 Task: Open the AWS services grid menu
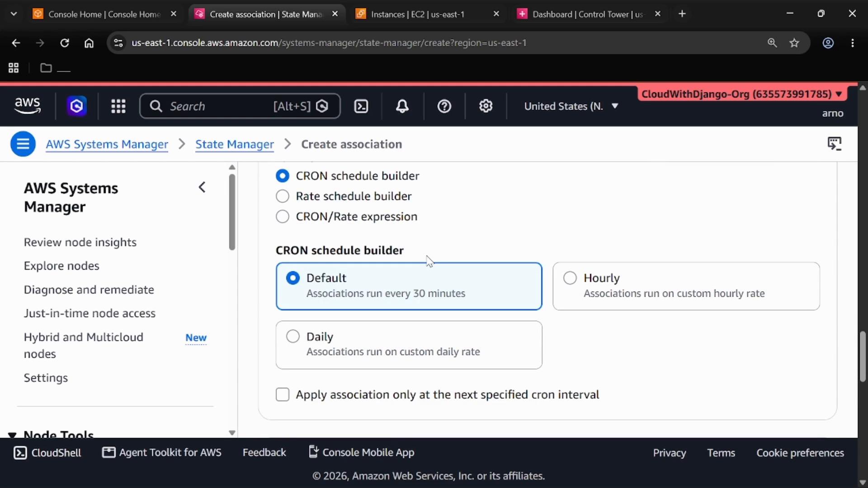[x=118, y=106]
